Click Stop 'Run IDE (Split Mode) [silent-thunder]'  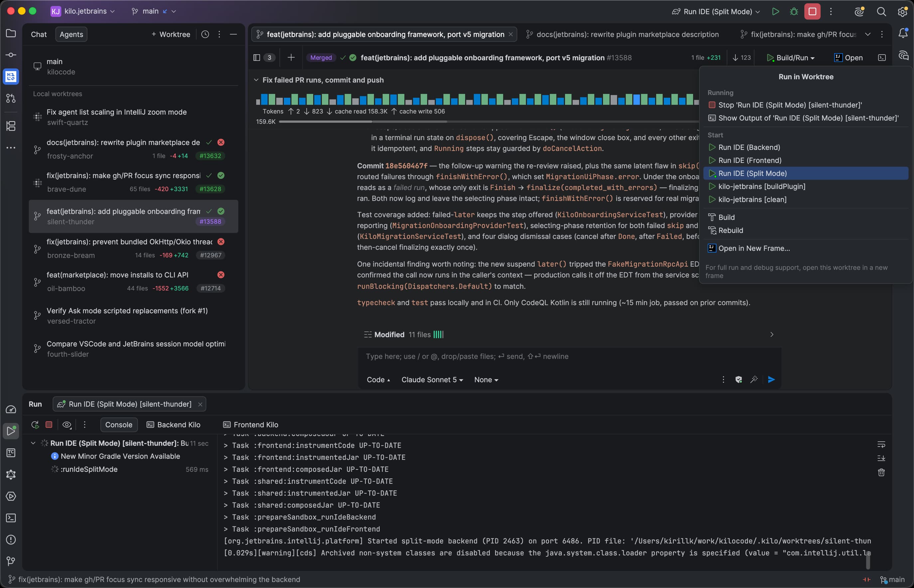point(806,105)
